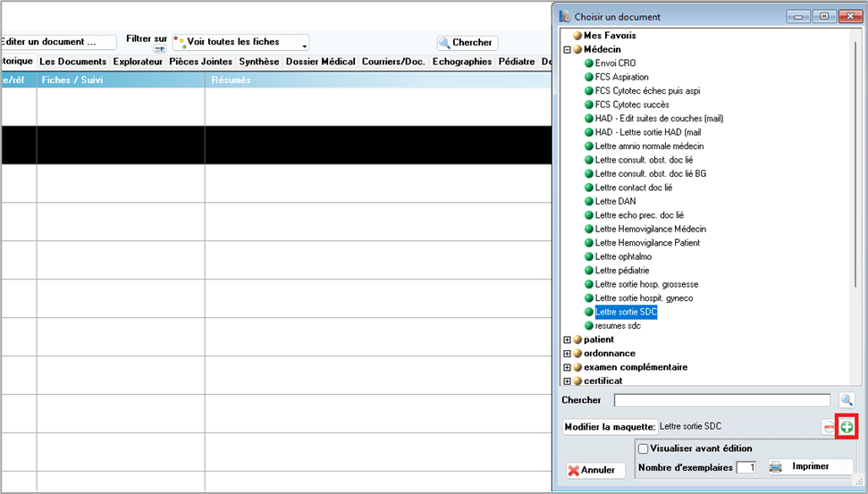Click the Chercher button in main window
Screen dimensions: 868x494
coord(468,43)
